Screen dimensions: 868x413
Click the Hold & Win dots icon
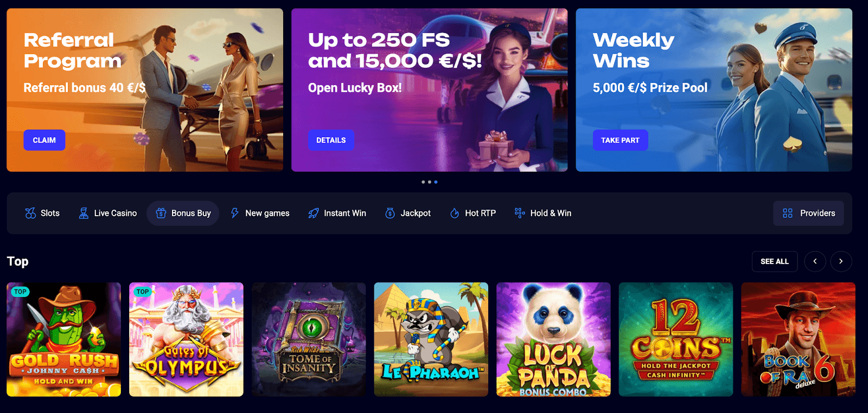click(x=520, y=213)
